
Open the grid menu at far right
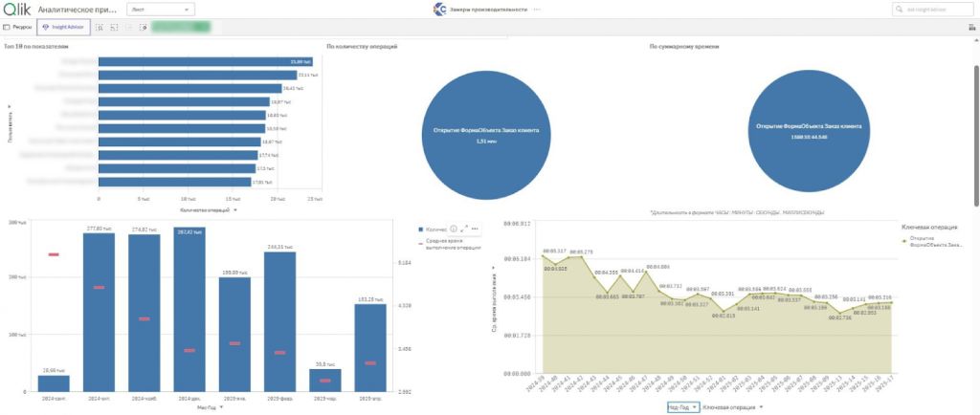[971, 28]
